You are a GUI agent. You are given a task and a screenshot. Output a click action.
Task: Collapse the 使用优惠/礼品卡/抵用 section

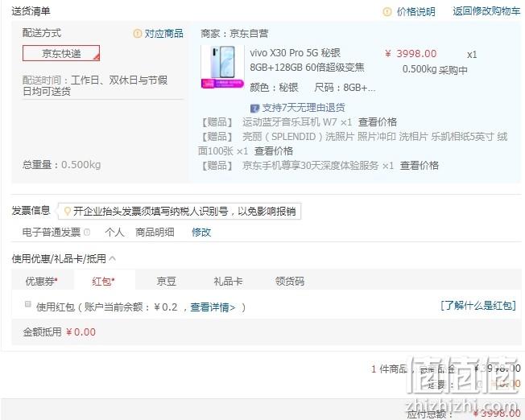(x=113, y=259)
